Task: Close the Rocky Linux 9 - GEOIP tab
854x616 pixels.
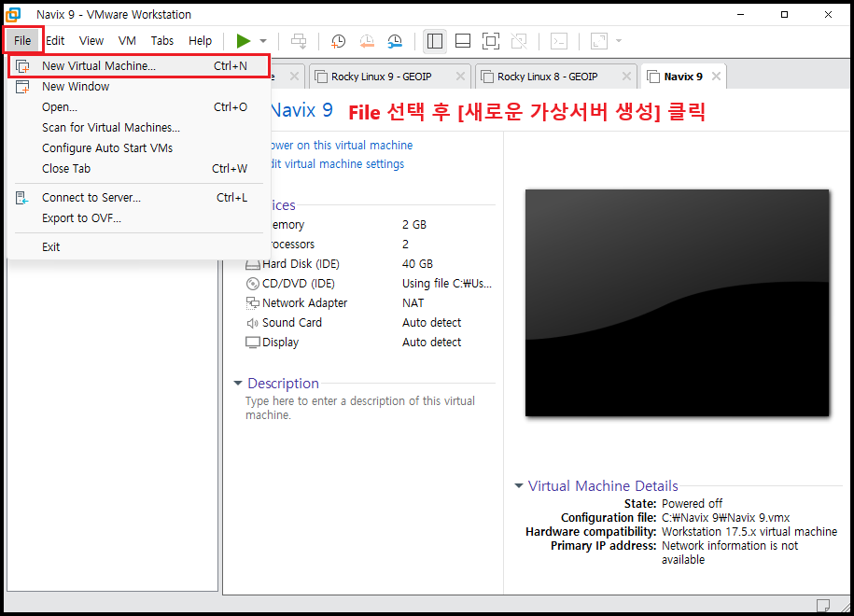Action: 460,77
